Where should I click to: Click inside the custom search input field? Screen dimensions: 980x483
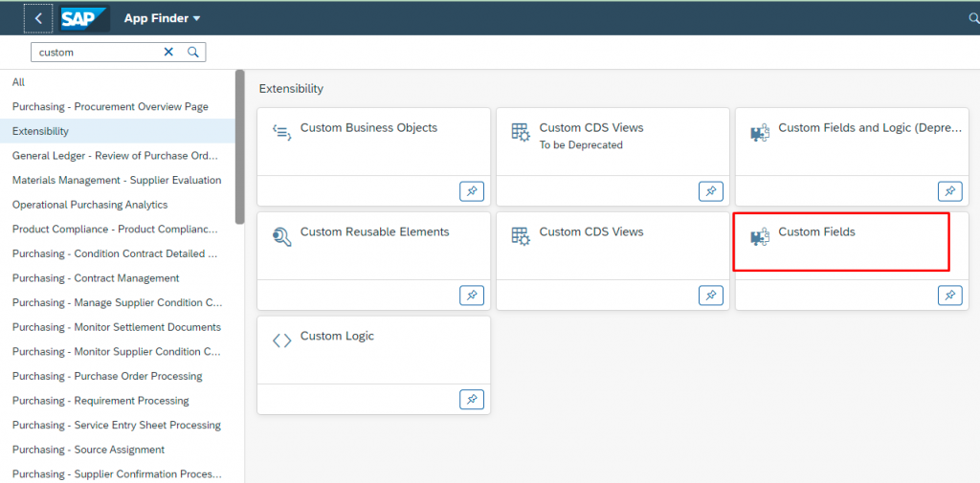tap(97, 53)
